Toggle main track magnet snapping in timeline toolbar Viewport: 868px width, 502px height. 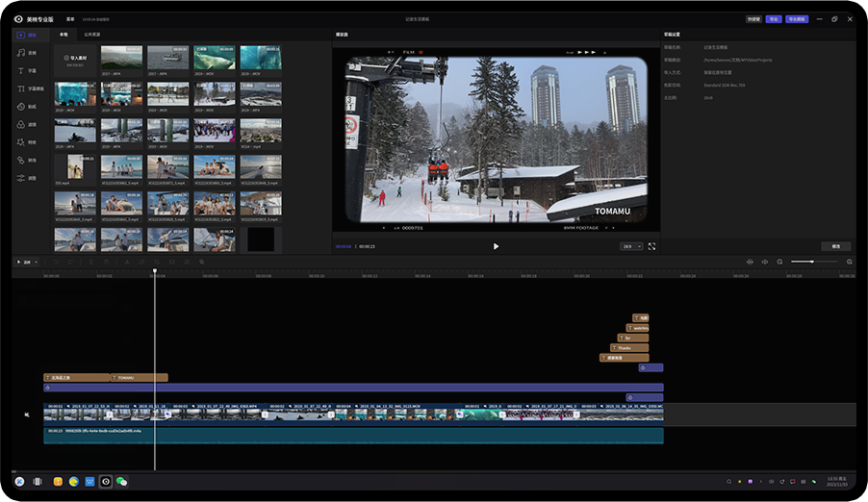(750, 262)
